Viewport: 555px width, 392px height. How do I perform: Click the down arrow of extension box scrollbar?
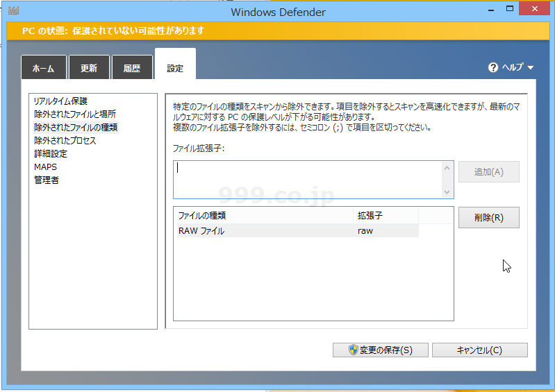[x=447, y=192]
